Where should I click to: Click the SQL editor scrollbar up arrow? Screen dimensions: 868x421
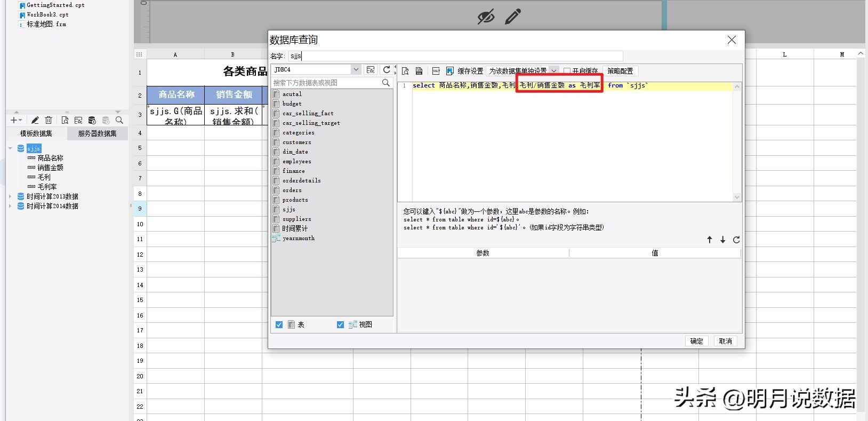click(x=737, y=86)
